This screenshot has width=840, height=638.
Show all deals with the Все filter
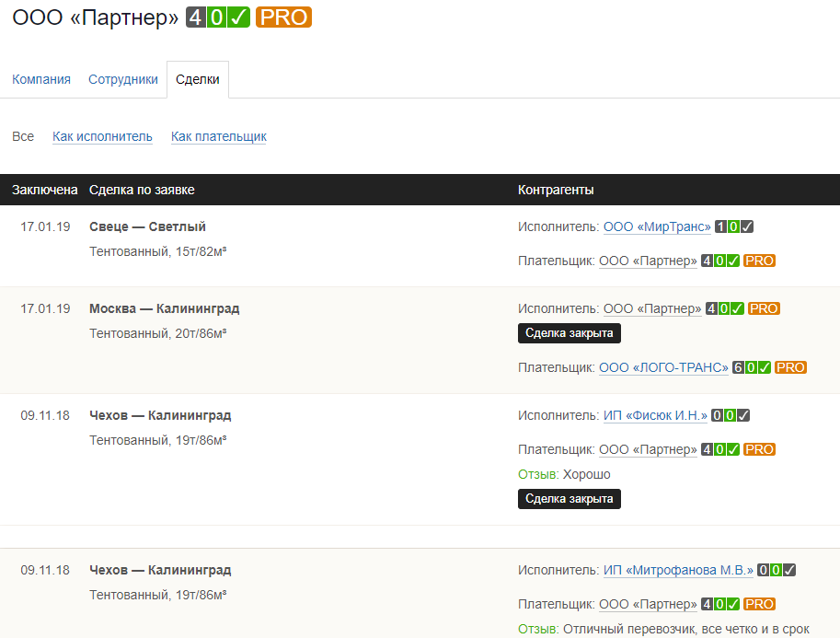pyautogui.click(x=23, y=136)
